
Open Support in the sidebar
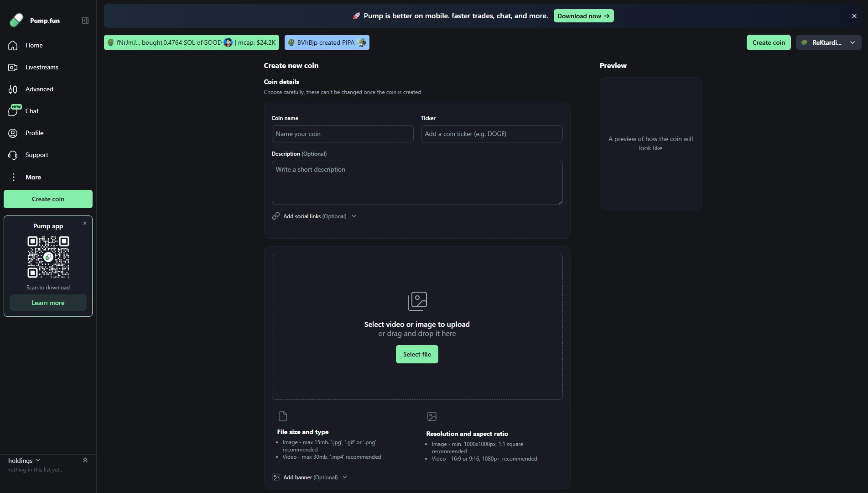click(48, 155)
